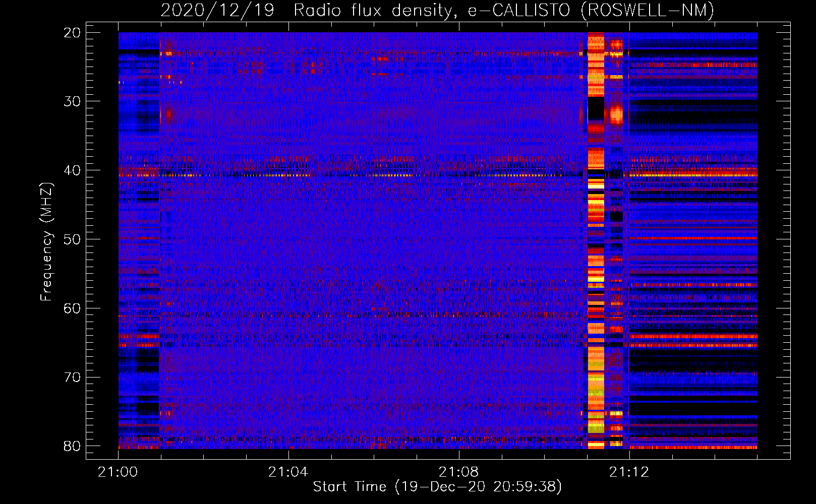This screenshot has height=504, width=816.
Task: Click the 'Frequency (MHZ)' axis label
Action: 46,242
